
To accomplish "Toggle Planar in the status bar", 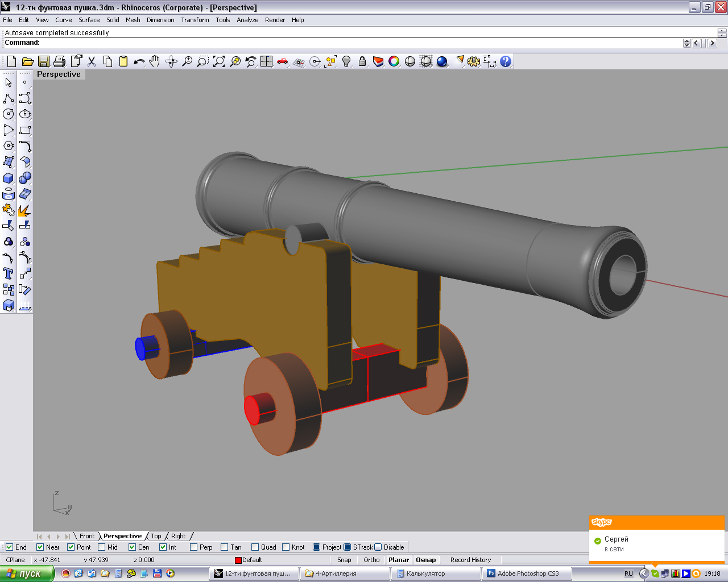I will (x=399, y=560).
